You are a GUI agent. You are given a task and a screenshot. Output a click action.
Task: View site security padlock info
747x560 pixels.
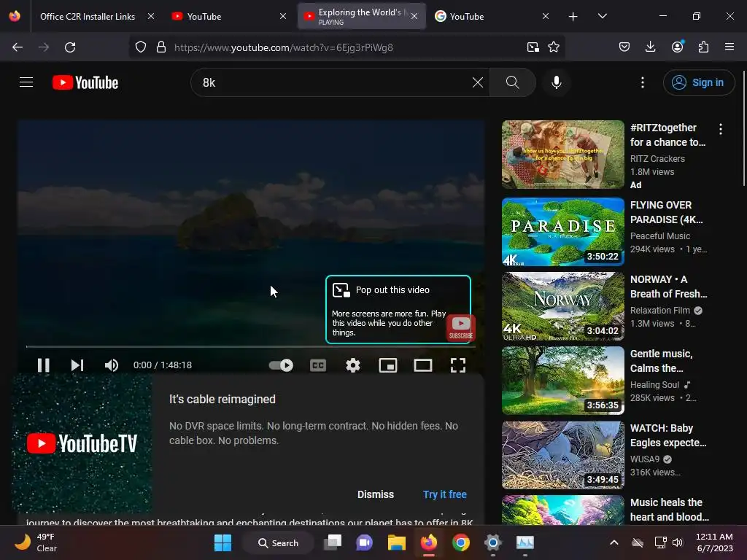click(161, 47)
